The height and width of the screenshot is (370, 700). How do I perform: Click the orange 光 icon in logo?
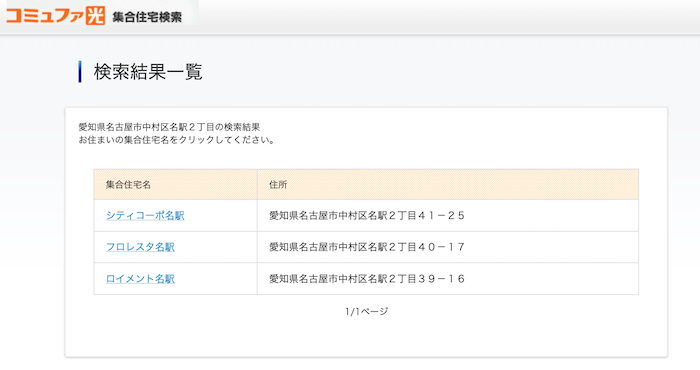coord(95,16)
